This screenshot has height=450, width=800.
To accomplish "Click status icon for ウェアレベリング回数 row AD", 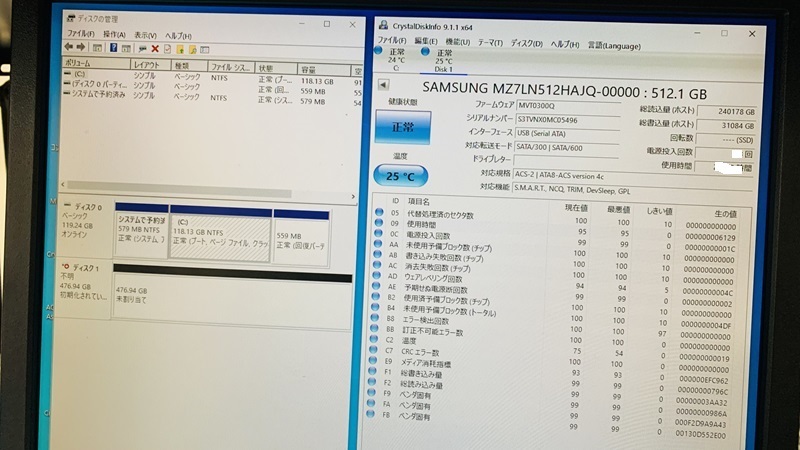I will click(377, 276).
